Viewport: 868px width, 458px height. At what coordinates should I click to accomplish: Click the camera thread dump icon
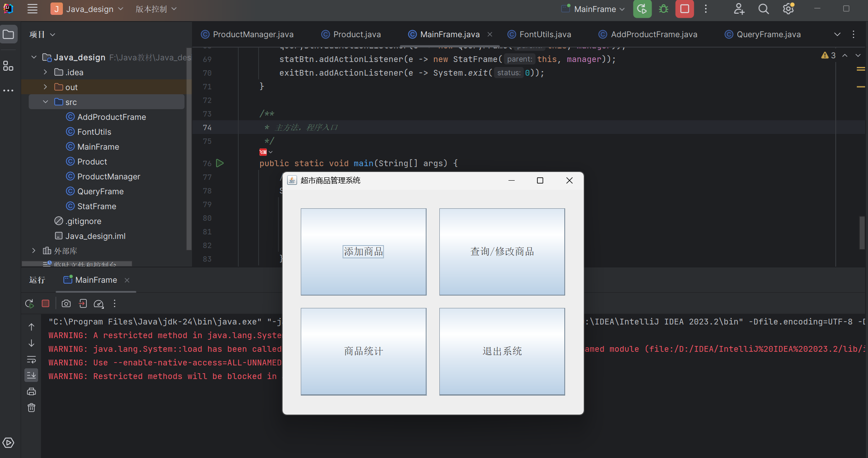click(66, 304)
